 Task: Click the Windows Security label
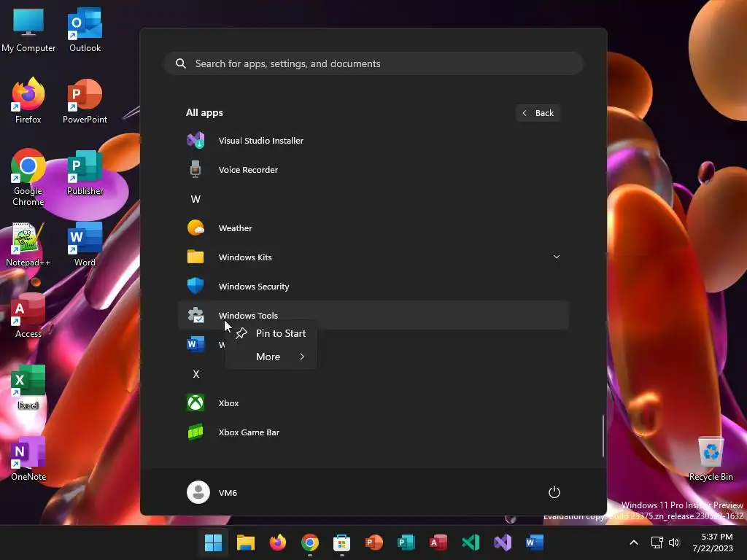click(x=253, y=286)
